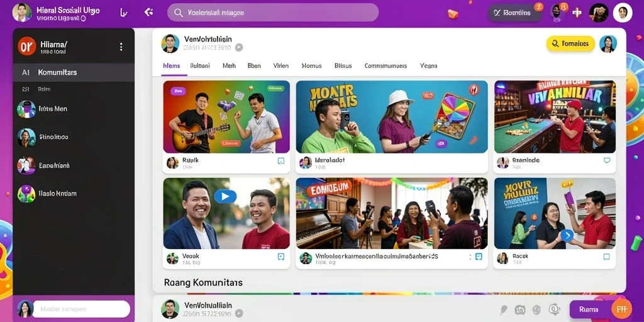Click the plus icon in top bar
Screen dimensions: 644x322
click(577, 13)
